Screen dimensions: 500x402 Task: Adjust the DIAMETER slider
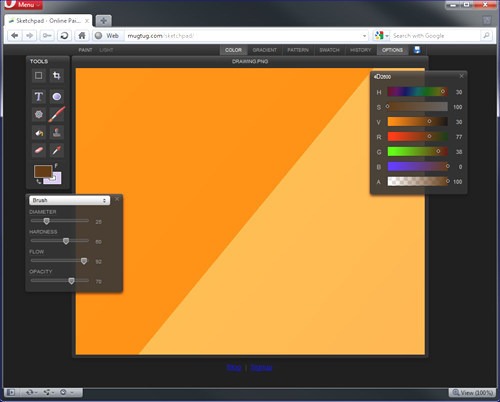[x=60, y=221]
